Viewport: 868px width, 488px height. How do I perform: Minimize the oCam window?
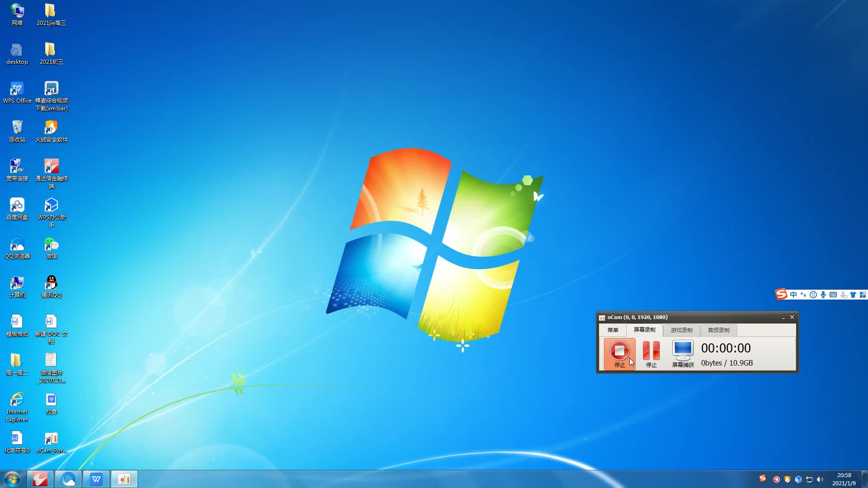[x=783, y=318]
